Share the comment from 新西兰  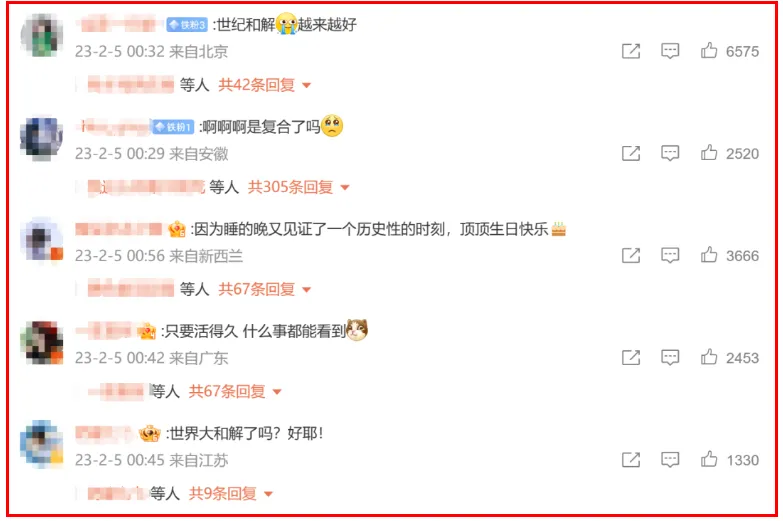(x=631, y=255)
